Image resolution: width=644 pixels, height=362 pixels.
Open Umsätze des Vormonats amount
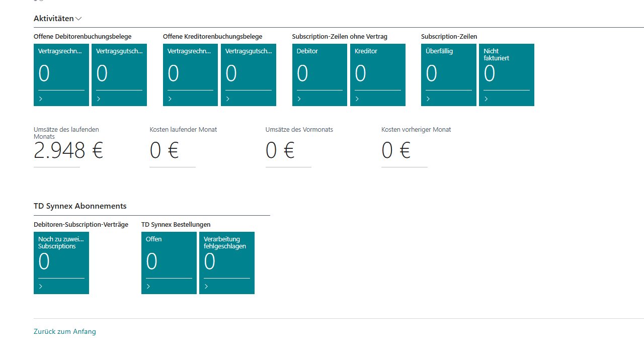tap(280, 150)
